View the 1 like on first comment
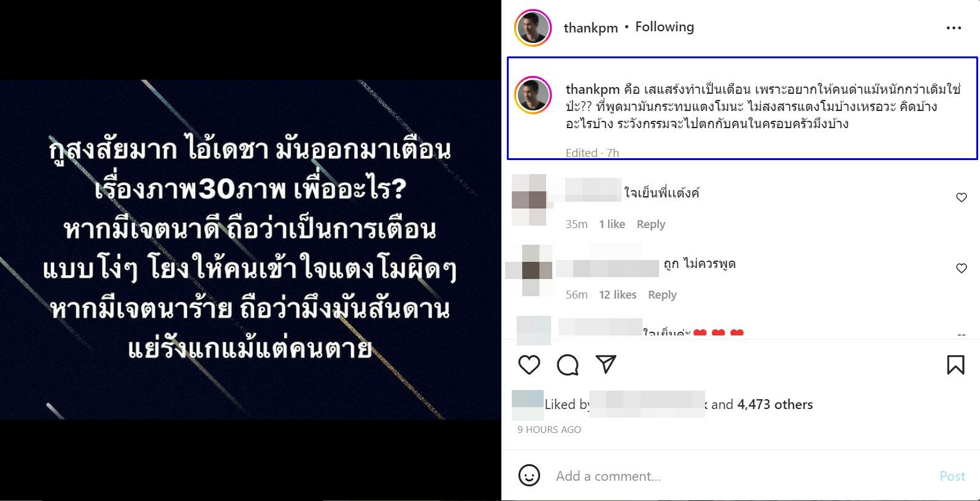 click(x=612, y=224)
